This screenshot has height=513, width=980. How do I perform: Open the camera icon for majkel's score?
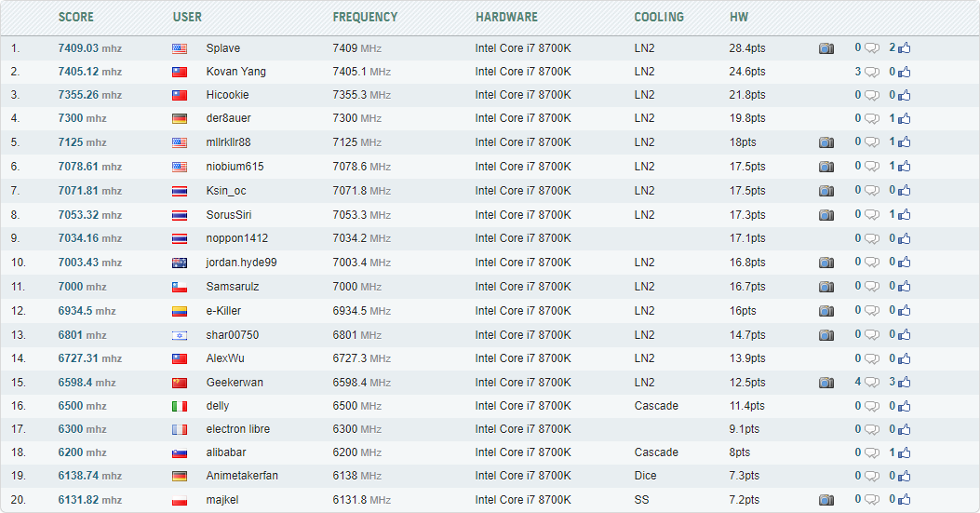pyautogui.click(x=826, y=500)
